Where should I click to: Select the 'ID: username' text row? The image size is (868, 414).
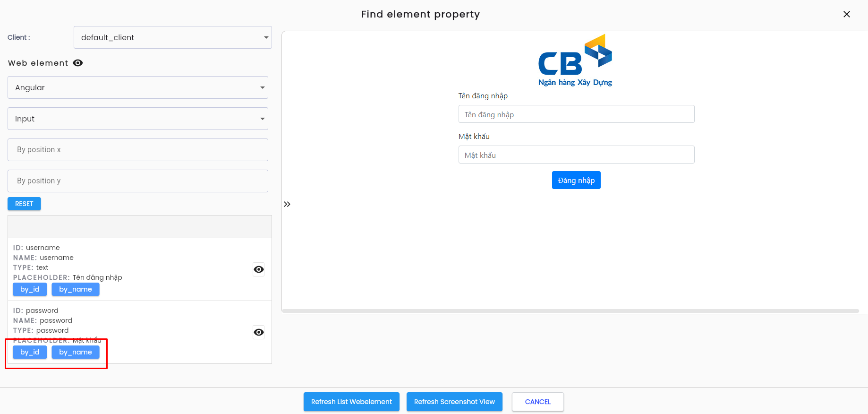(36, 248)
